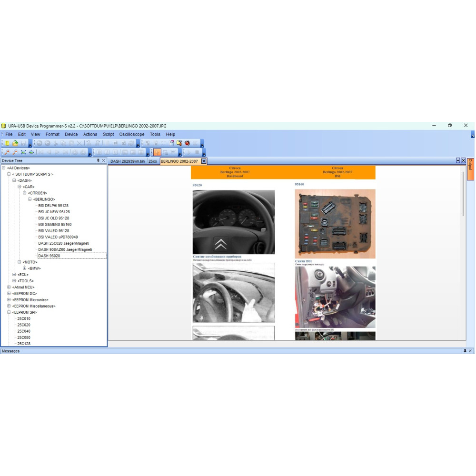The height and width of the screenshot is (476, 476).
Task: Switch to DASH 262939km.bin tab
Action: tap(128, 161)
